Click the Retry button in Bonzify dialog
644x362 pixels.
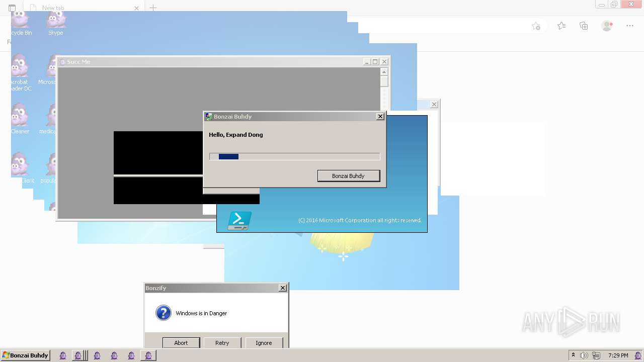222,342
